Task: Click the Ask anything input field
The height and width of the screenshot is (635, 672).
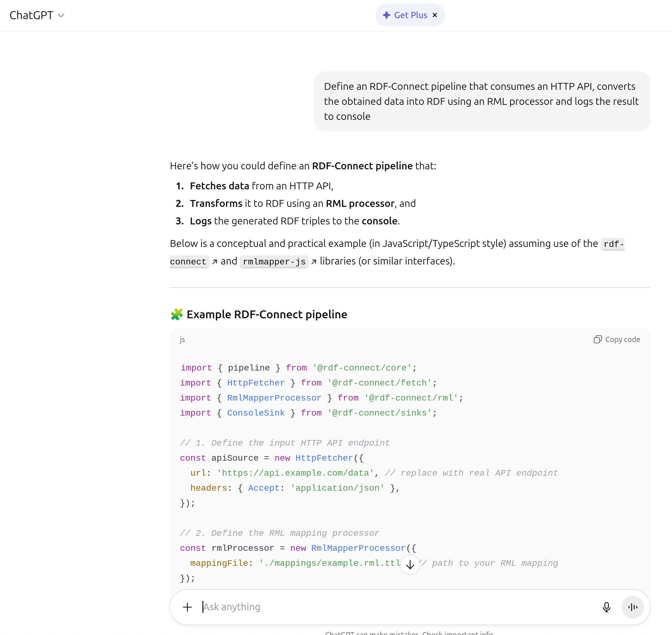Action: (x=339, y=607)
